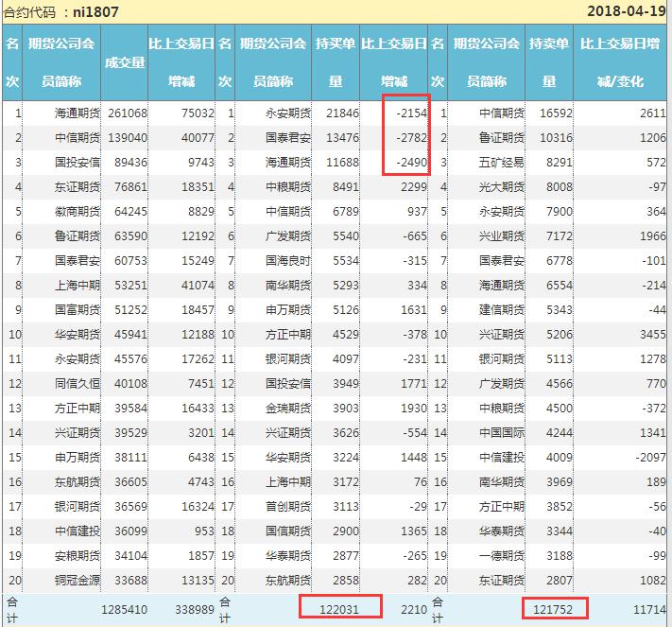The width and height of the screenshot is (672, 627).
Task: Click the contract code ni1807
Action: pos(95,11)
